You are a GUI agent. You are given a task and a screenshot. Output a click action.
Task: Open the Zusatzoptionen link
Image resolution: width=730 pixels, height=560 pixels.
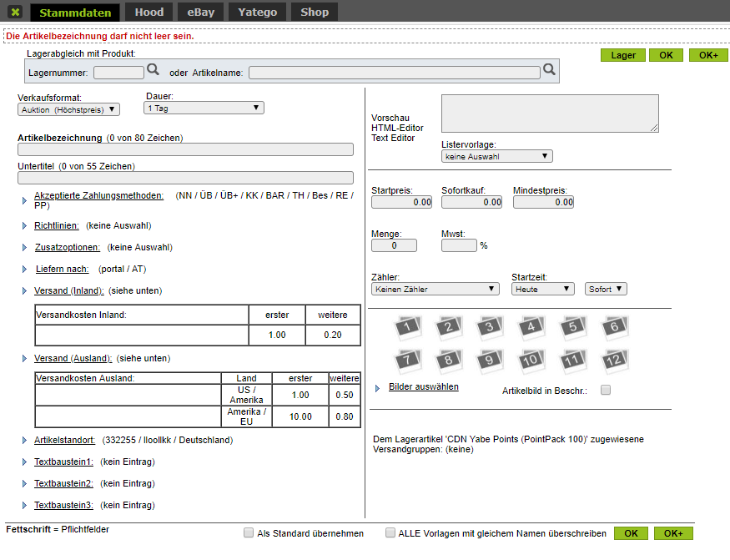click(x=68, y=247)
